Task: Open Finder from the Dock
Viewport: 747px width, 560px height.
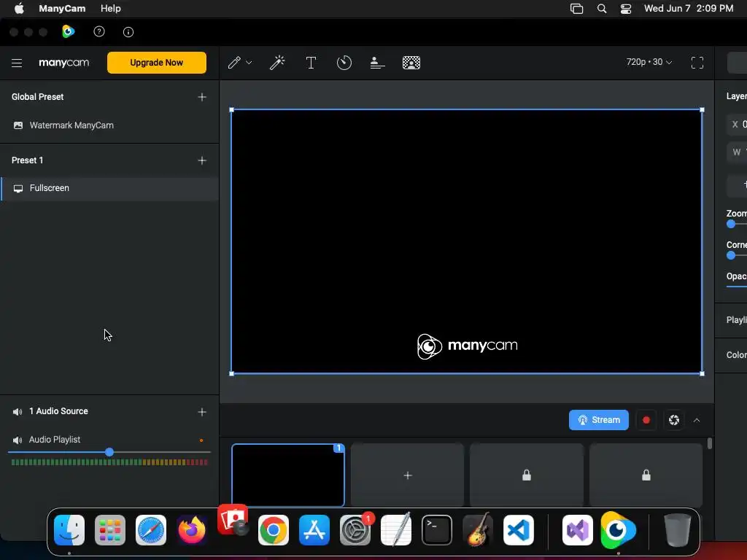Action: pyautogui.click(x=69, y=530)
